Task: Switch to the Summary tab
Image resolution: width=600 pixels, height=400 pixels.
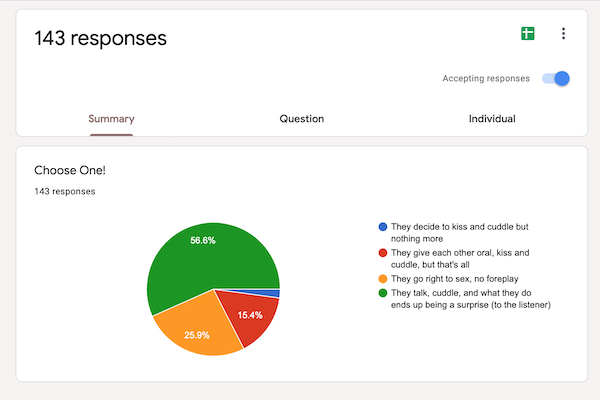Action: 111,119
